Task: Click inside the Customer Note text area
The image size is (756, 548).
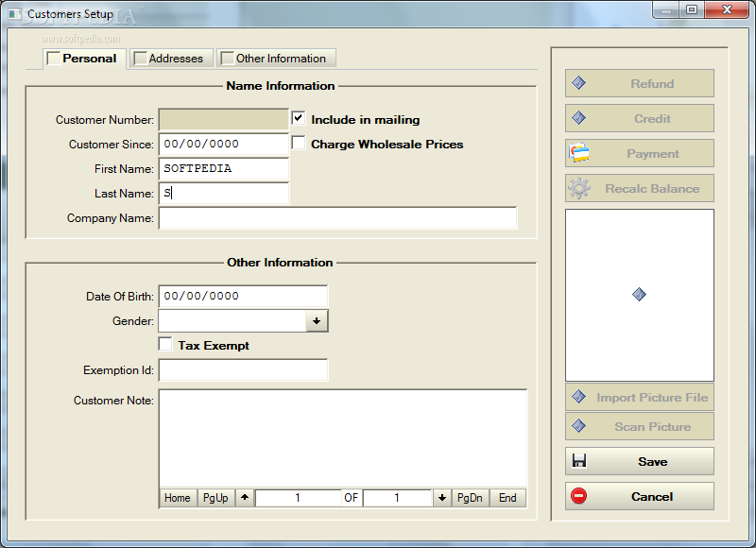Action: [343, 438]
